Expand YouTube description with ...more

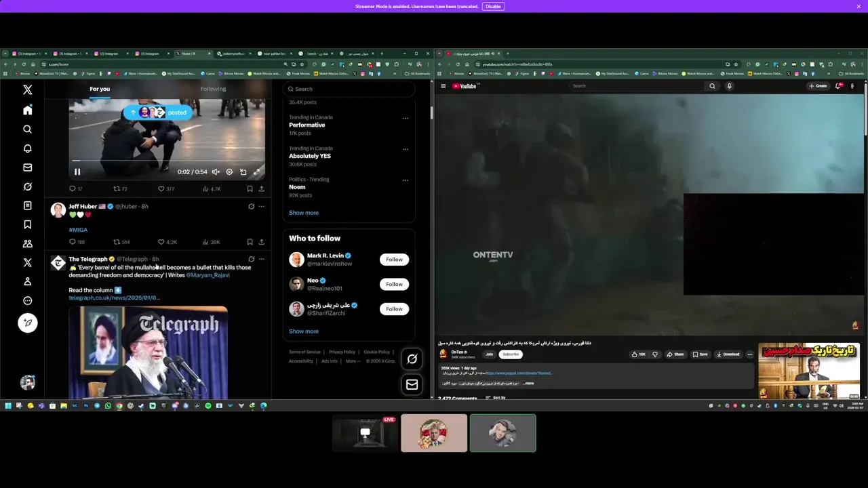tap(528, 384)
